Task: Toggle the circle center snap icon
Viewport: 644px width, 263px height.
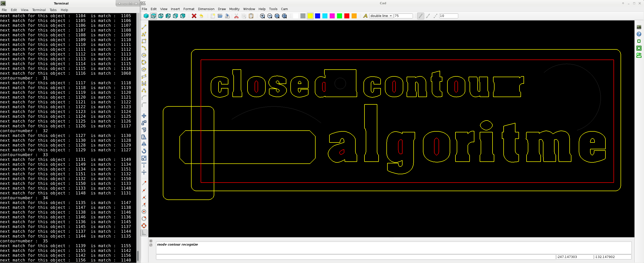Action: tap(144, 212)
